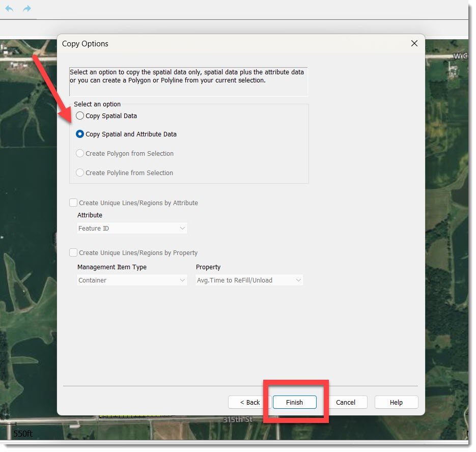Open Help for Copy Options
Image resolution: width=476 pixels, height=452 pixels.
[396, 402]
